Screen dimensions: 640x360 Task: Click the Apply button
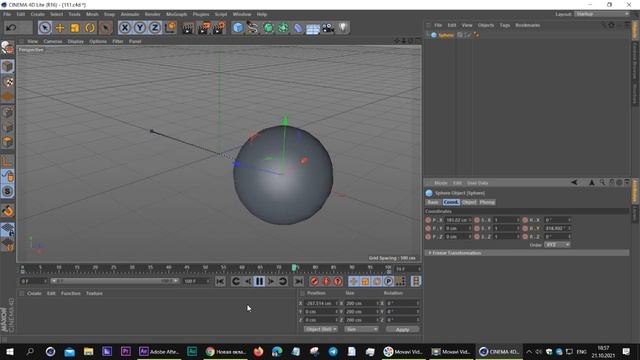(402, 329)
